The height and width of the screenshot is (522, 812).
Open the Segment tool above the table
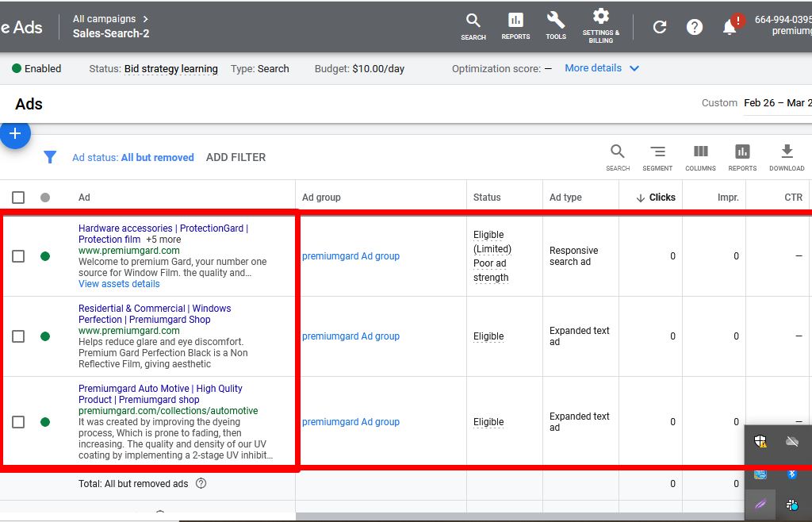coord(657,158)
